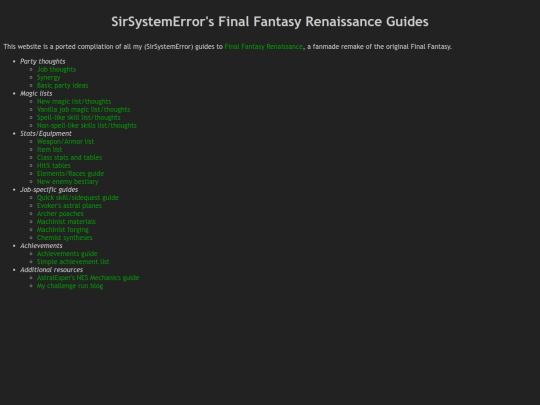Open Vanilla job magic list/thoughts
540x405 pixels.
tap(83, 110)
